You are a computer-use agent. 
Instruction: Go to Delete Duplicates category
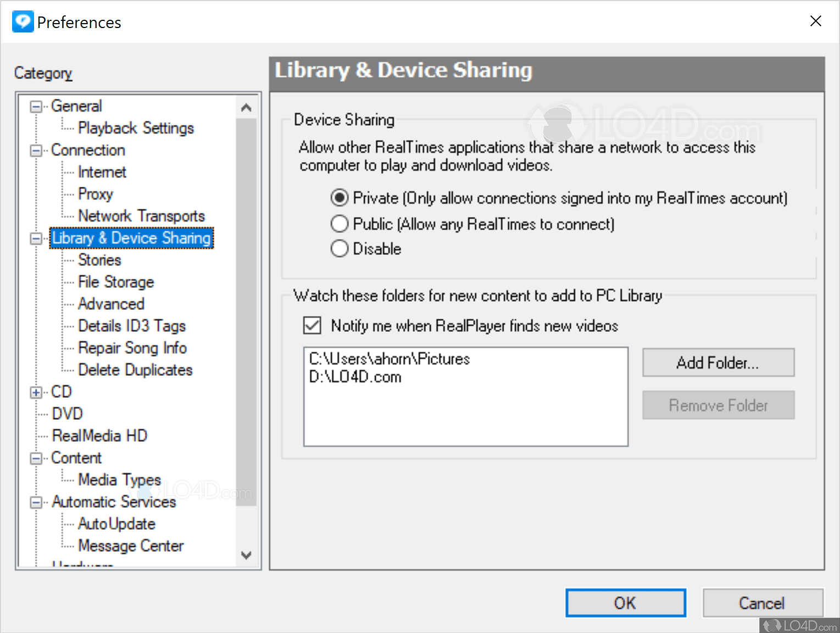(135, 370)
